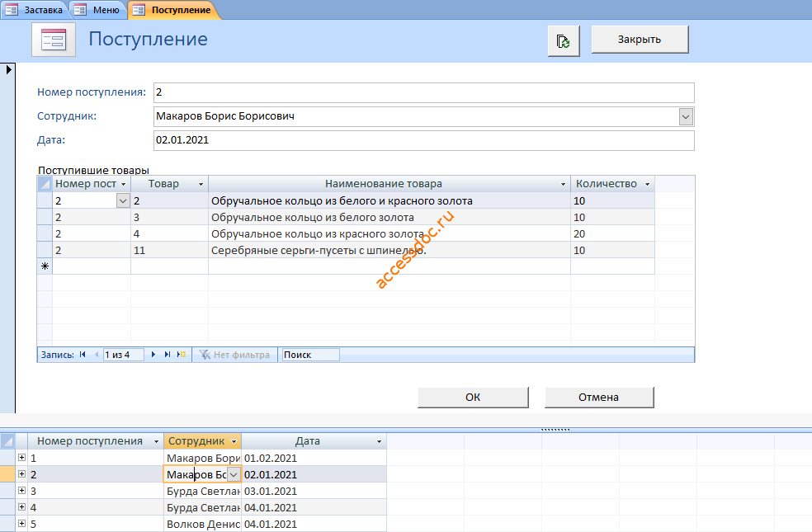
Task: Open Товар column filter arrow
Action: [201, 184]
